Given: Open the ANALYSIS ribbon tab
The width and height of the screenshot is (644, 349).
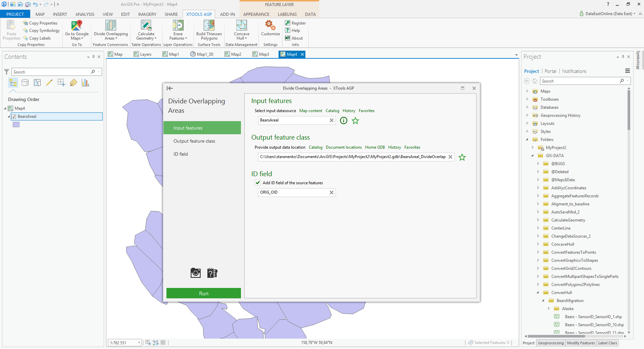Looking at the screenshot, I should coord(85,14).
